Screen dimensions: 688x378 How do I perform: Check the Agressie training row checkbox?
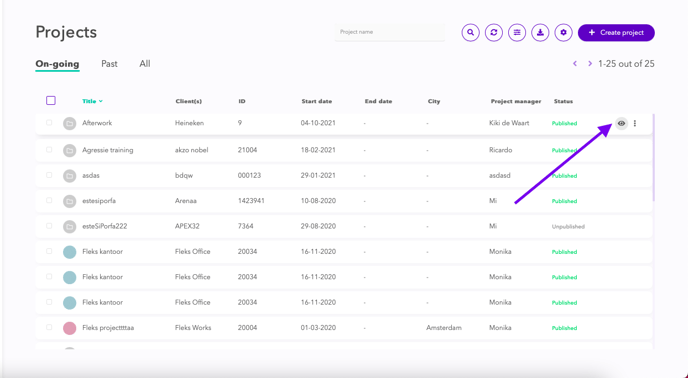(x=49, y=150)
